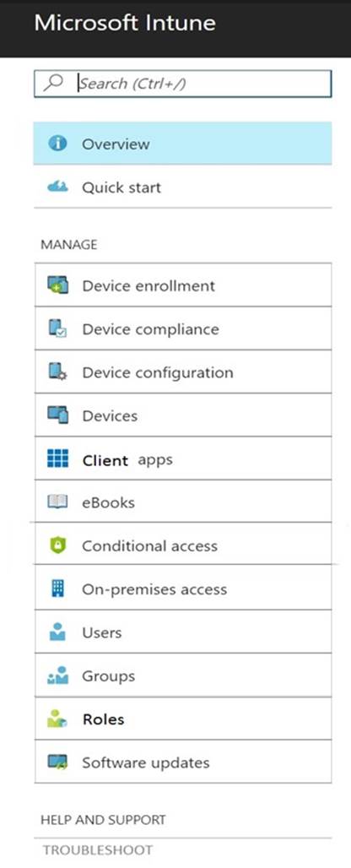Click the Device compliance checkmark icon

57,328
